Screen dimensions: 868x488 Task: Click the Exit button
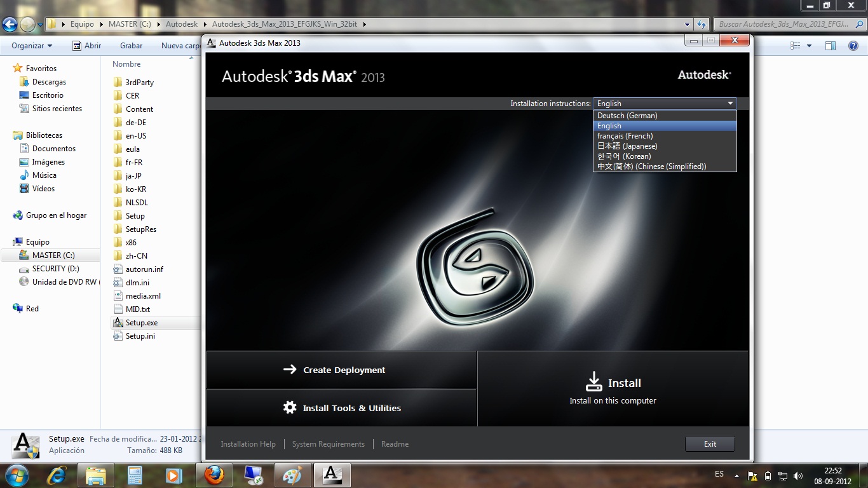point(710,444)
